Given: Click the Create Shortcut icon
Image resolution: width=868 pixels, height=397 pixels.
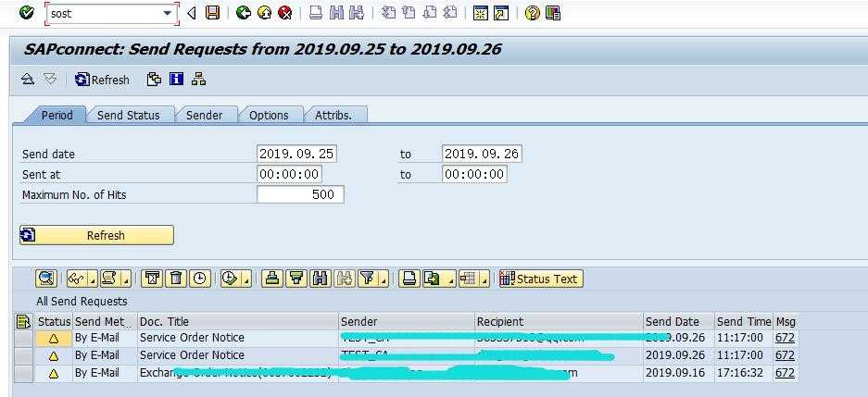Looking at the screenshot, I should pyautogui.click(x=501, y=13).
